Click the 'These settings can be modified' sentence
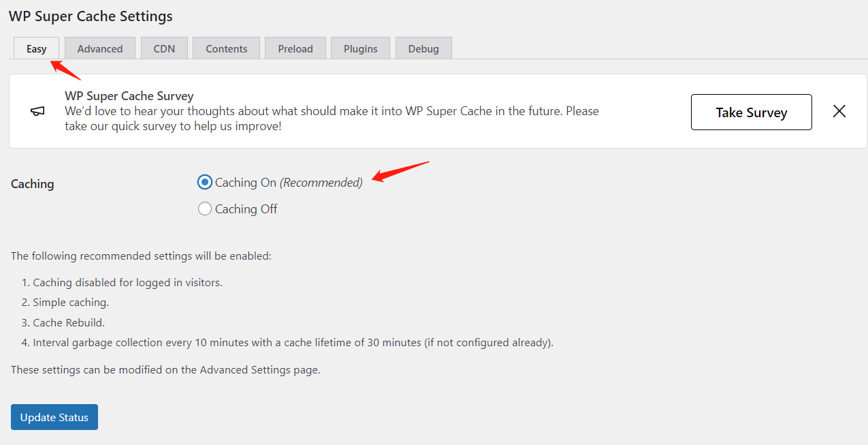 pos(165,370)
